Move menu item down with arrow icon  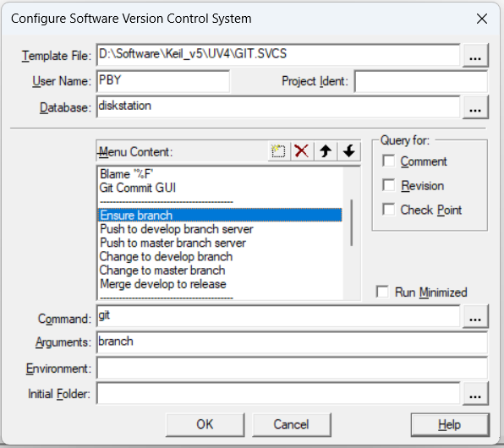[348, 151]
